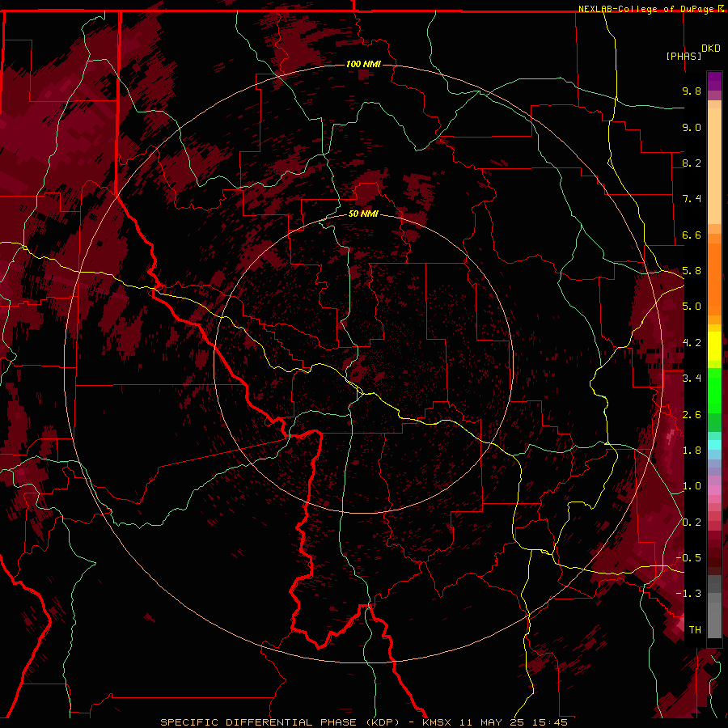Screen dimensions: 728x728
Task: Click the 9.0 value on the color scale
Action: (692, 127)
